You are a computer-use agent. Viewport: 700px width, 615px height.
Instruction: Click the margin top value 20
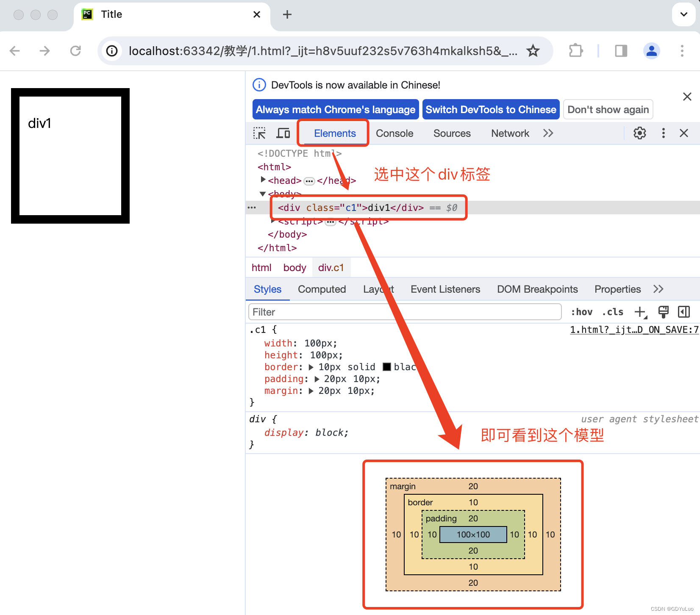(473, 486)
